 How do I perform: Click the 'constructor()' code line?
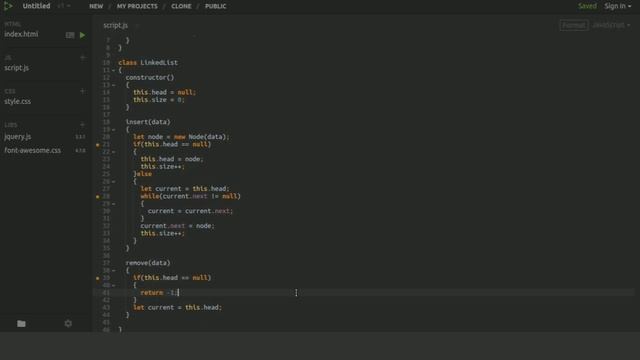coord(150,78)
